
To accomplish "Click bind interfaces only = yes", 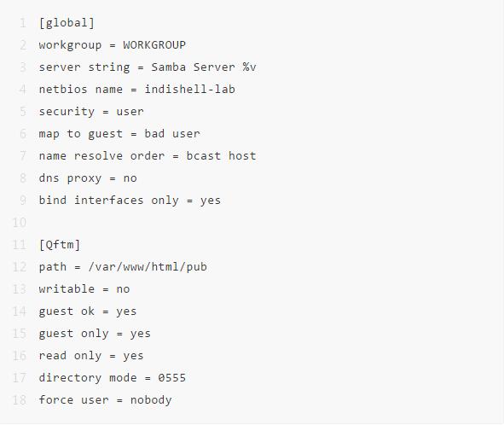I will click(x=130, y=201).
